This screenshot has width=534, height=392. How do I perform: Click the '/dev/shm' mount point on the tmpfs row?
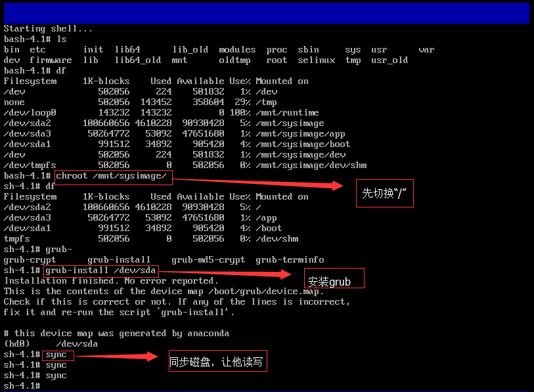(277, 239)
